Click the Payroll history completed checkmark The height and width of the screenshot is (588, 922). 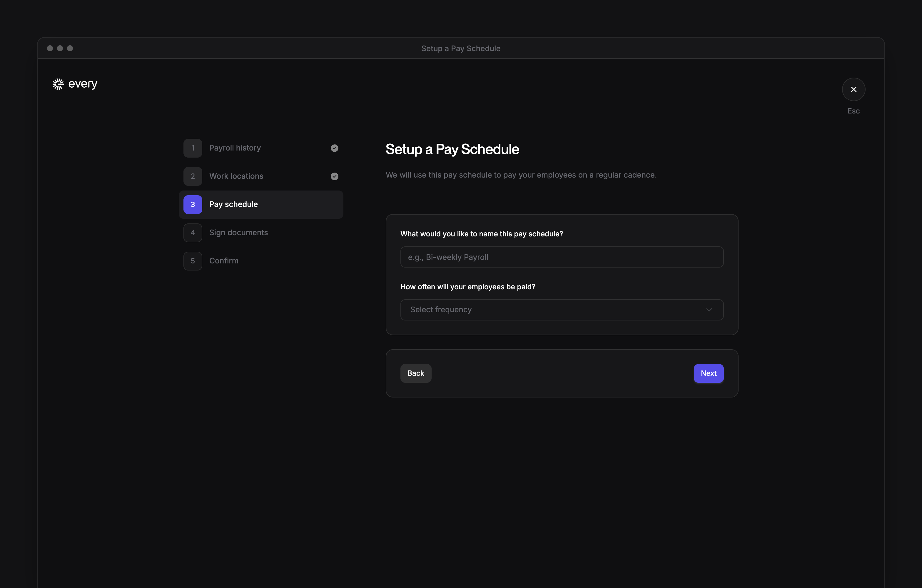(x=334, y=148)
